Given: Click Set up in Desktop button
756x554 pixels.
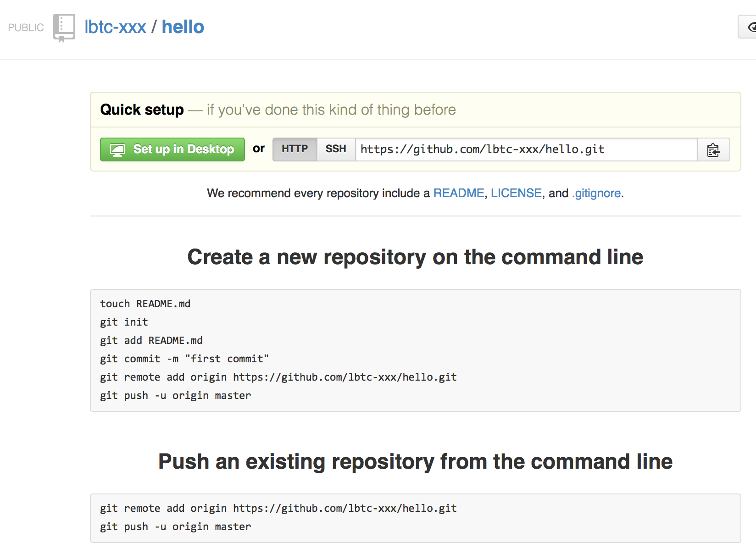Looking at the screenshot, I should click(x=172, y=150).
